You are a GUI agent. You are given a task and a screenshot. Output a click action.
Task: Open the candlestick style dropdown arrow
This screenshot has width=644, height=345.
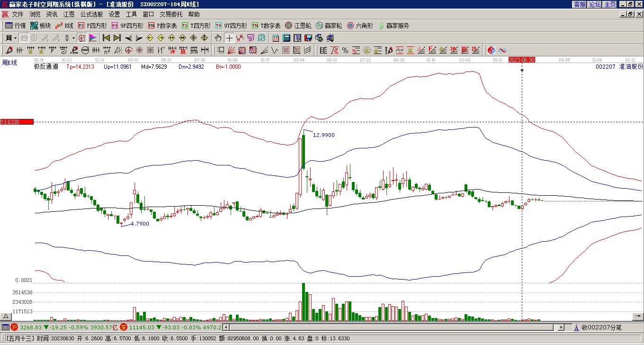[x=73, y=38]
